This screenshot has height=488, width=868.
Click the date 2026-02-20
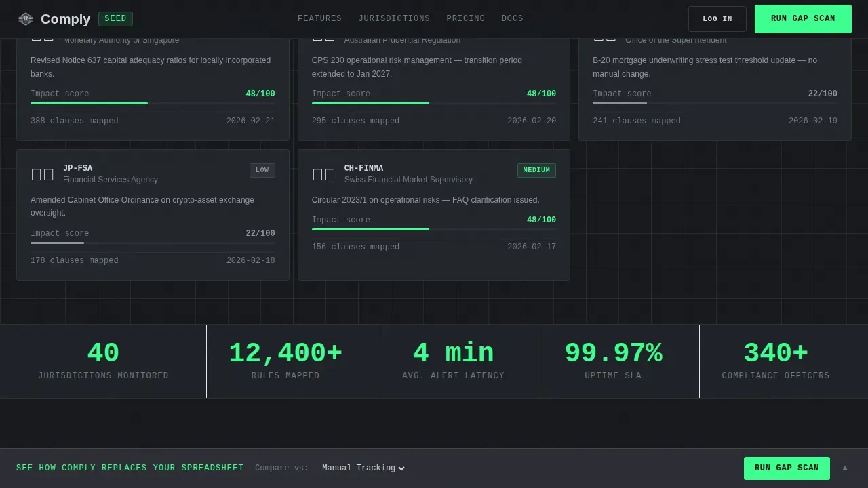pos(532,121)
